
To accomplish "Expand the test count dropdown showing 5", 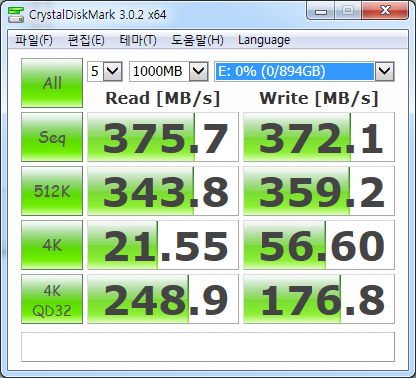I will (x=112, y=71).
